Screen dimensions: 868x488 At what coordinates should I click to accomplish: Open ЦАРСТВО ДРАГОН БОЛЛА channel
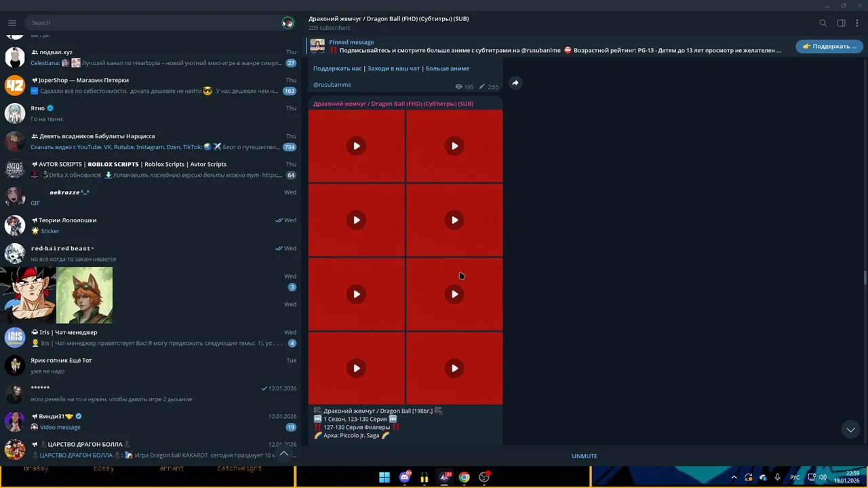click(x=151, y=449)
